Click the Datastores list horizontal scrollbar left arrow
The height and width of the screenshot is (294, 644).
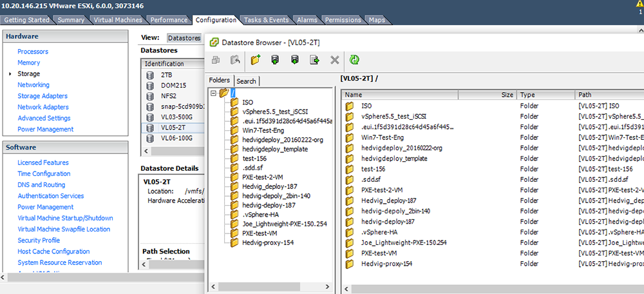coord(146,151)
